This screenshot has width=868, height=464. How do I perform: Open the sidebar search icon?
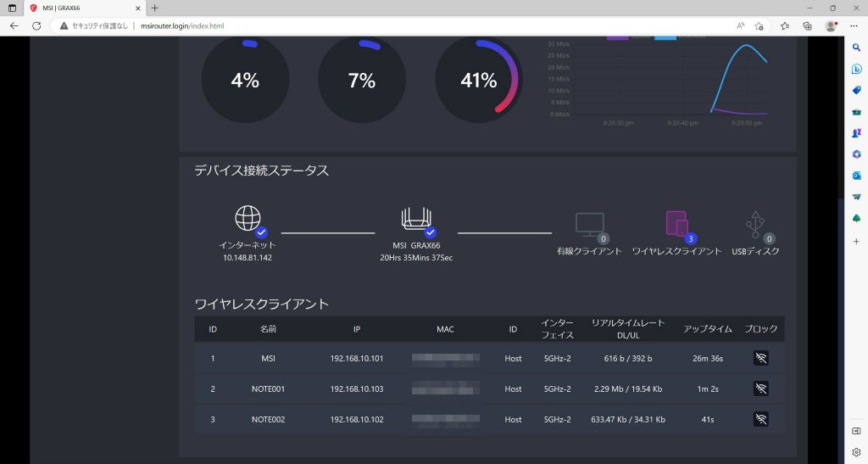coord(856,48)
